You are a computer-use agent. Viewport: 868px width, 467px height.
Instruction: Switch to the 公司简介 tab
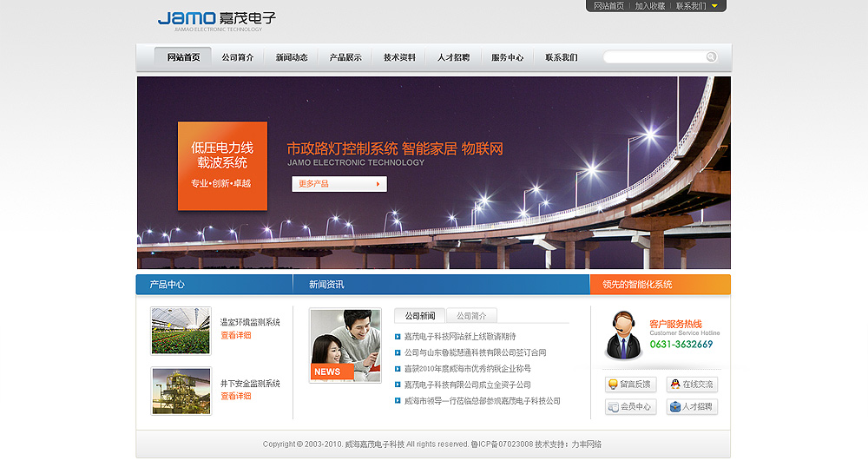(x=471, y=316)
